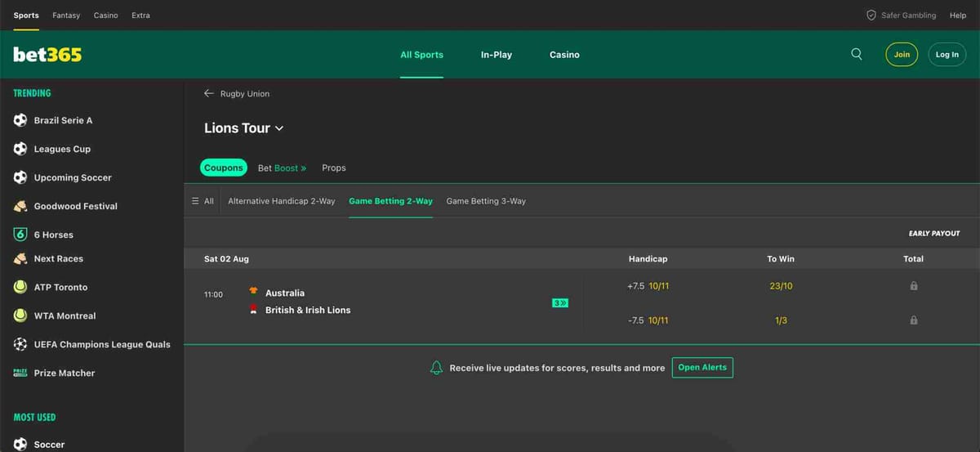The width and height of the screenshot is (980, 452).
Task: Select Game Betting 2-Way market tab
Action: 390,201
